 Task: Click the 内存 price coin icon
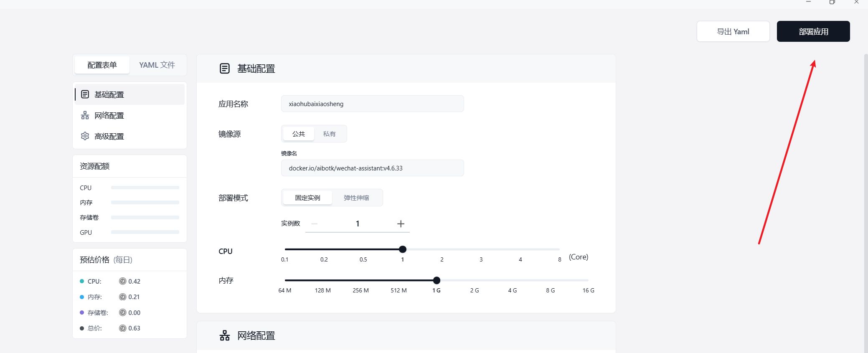click(122, 297)
